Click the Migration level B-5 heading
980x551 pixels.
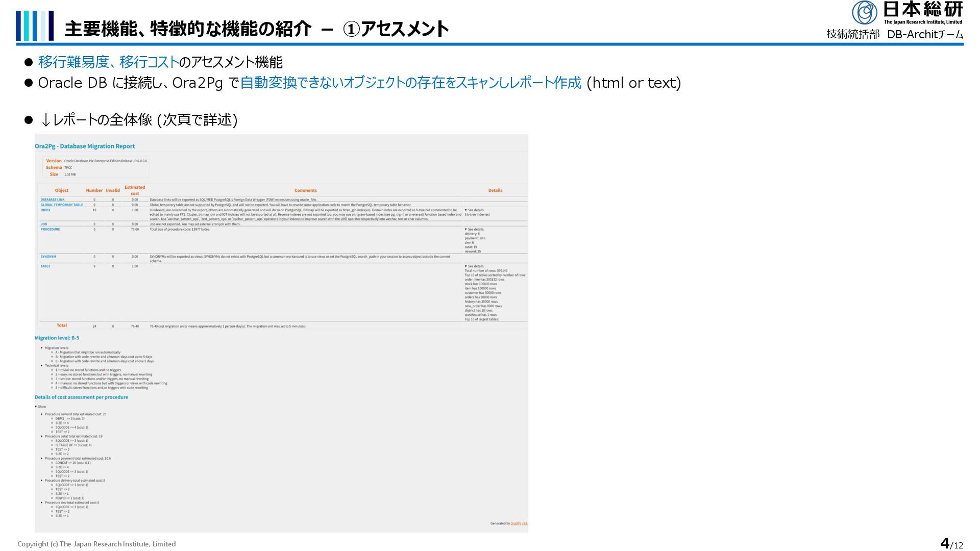pos(57,338)
